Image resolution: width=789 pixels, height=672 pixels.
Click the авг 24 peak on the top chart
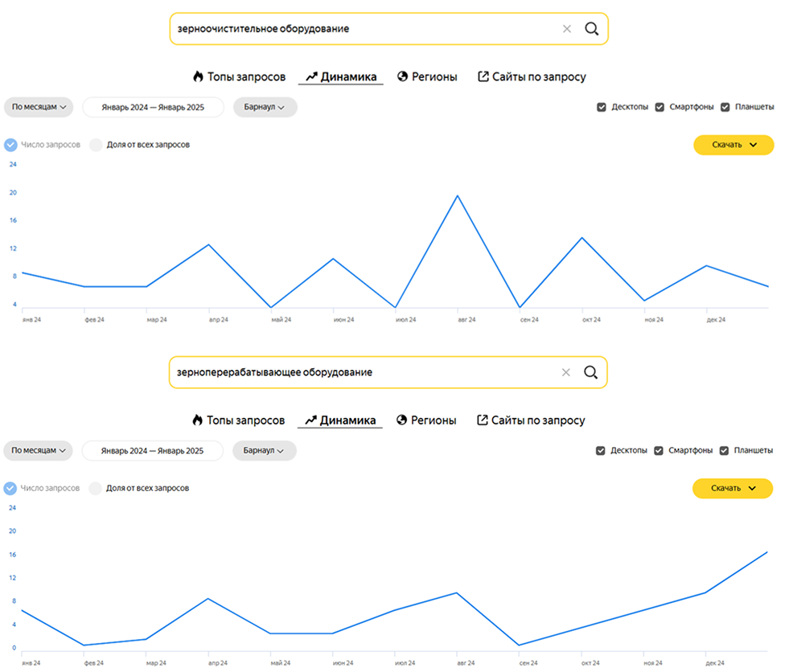tap(458, 195)
